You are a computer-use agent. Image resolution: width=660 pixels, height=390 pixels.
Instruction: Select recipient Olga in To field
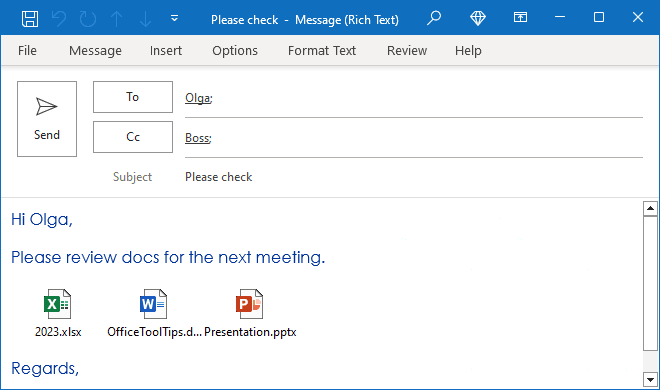199,98
